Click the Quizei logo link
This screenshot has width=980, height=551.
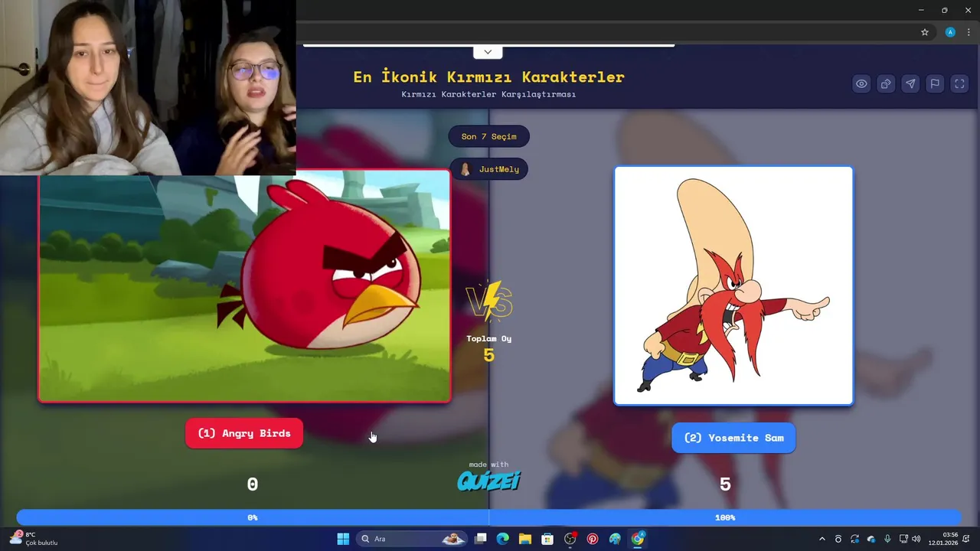pos(488,481)
